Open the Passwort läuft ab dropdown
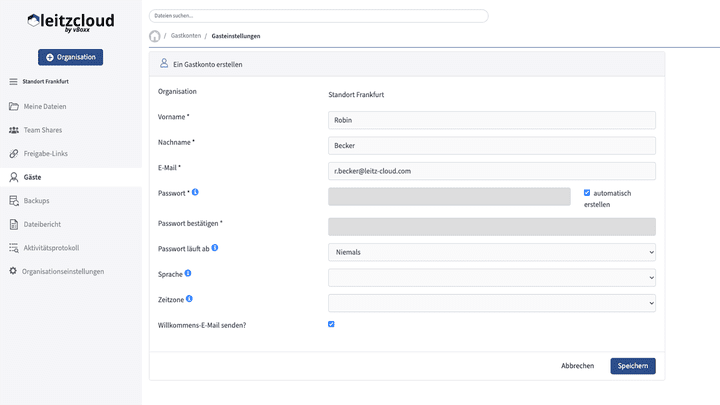Screen dimensions: 720x405 pos(491,253)
